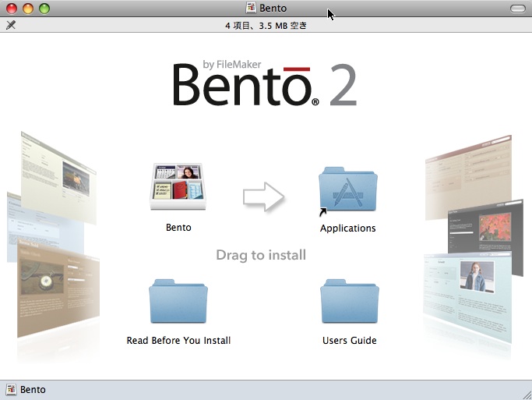Viewport: 532px width, 400px height.
Task: Click the Bento volume icon in path bar
Action: [x=11, y=389]
